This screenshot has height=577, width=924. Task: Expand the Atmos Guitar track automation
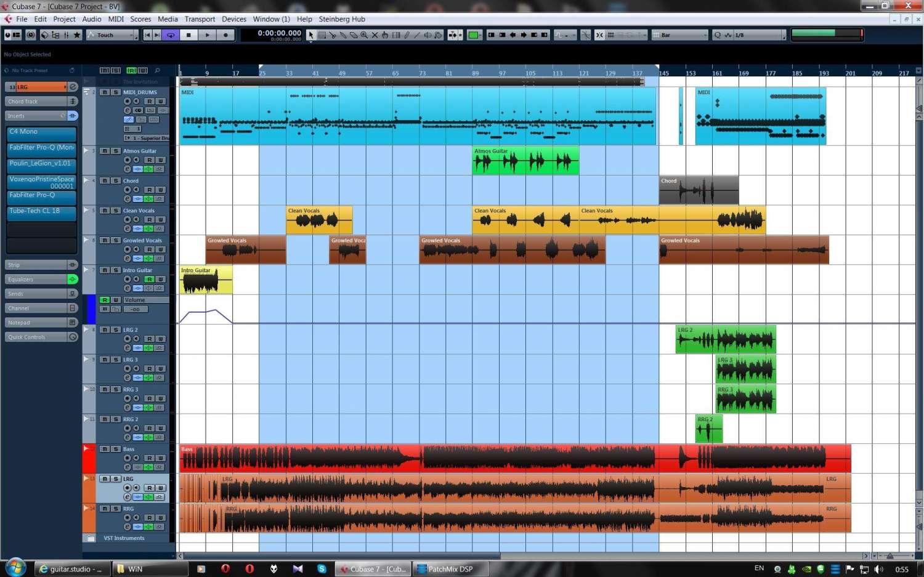pyautogui.click(x=86, y=150)
